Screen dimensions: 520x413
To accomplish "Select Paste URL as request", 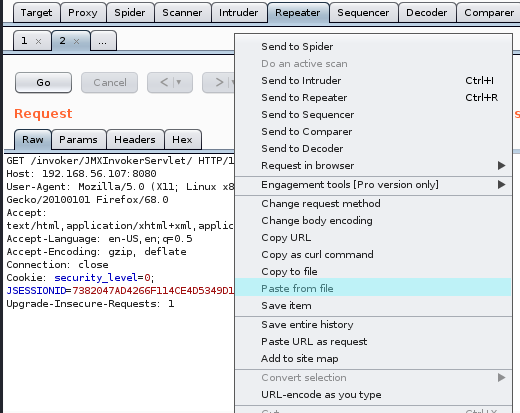I will [373, 342].
